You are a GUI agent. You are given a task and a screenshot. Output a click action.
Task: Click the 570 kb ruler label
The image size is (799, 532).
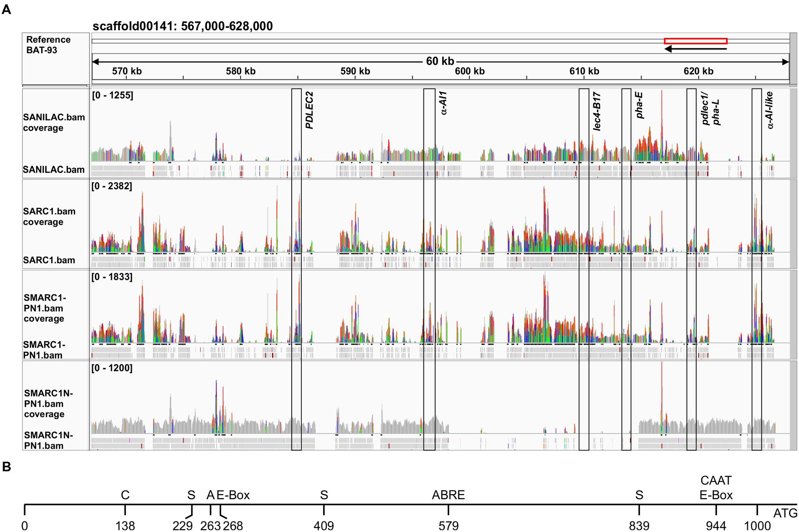click(x=127, y=71)
